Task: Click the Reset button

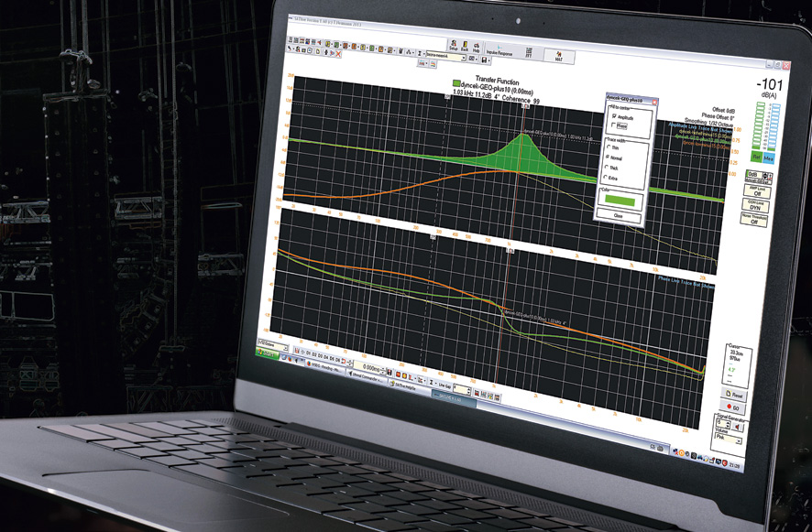Action: (x=734, y=395)
